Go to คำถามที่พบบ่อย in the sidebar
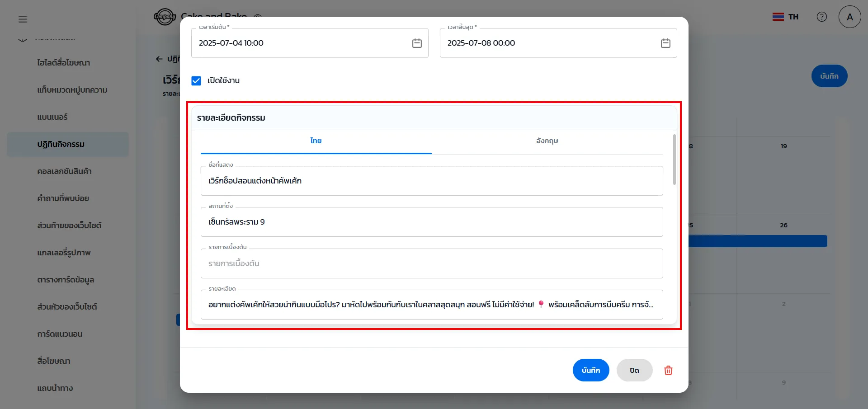The width and height of the screenshot is (868, 409). pyautogui.click(x=63, y=198)
